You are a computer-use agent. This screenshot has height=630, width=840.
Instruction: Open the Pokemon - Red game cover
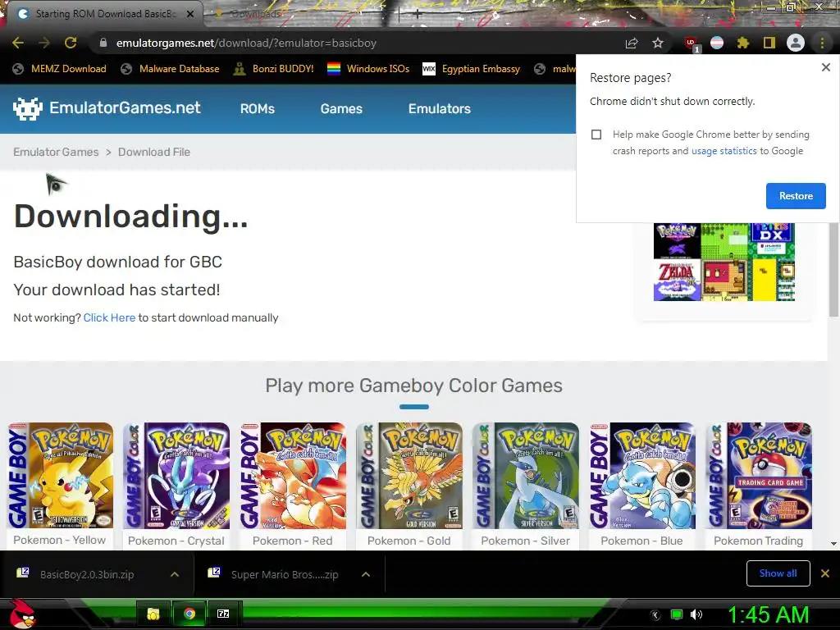point(293,476)
